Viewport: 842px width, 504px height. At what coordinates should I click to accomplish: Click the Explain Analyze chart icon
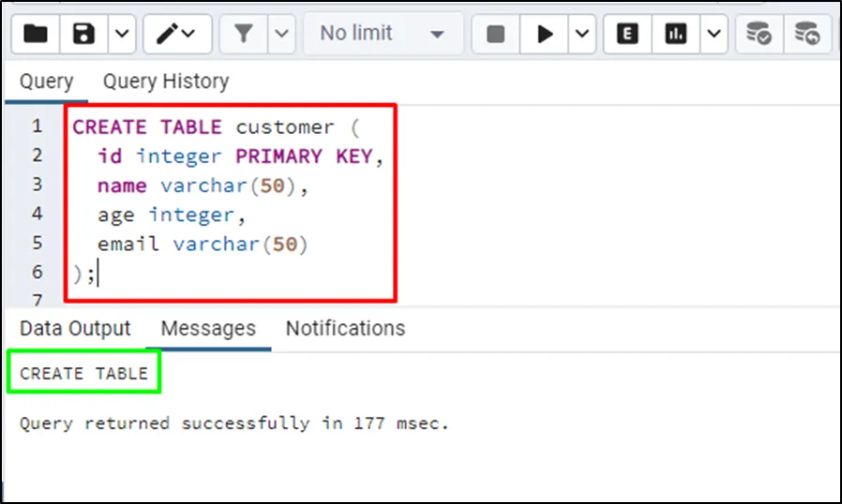click(676, 35)
